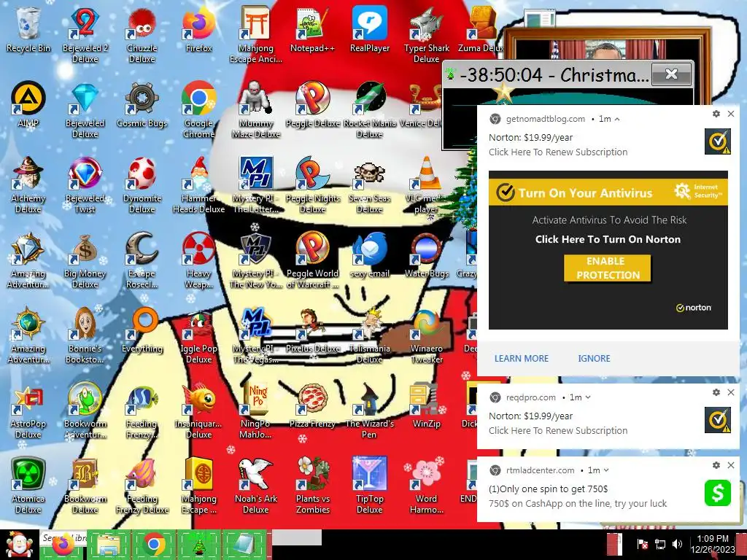
Task: Open VLC media player shortcut
Action: [426, 185]
